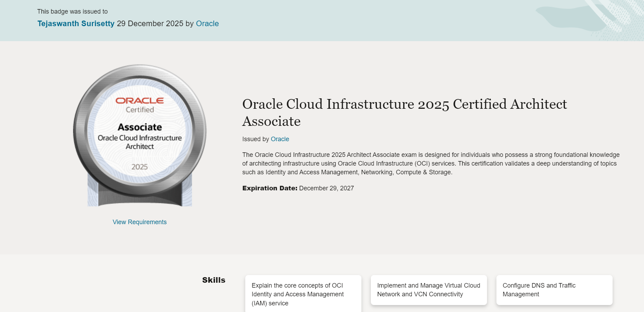This screenshot has width=644, height=312.
Task: Click the 'This badge was issued to' text
Action: pos(73,12)
